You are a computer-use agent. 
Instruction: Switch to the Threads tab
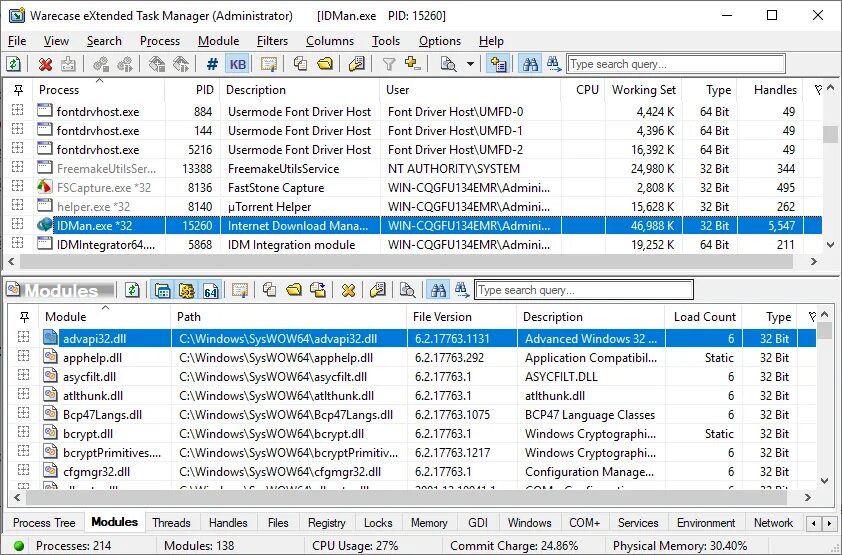pos(171,523)
